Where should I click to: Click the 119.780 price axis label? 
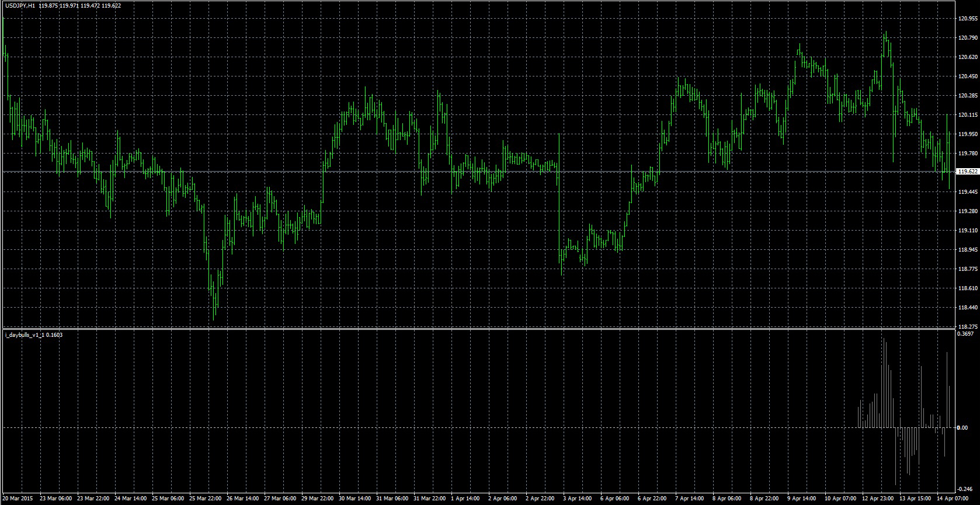(x=968, y=154)
